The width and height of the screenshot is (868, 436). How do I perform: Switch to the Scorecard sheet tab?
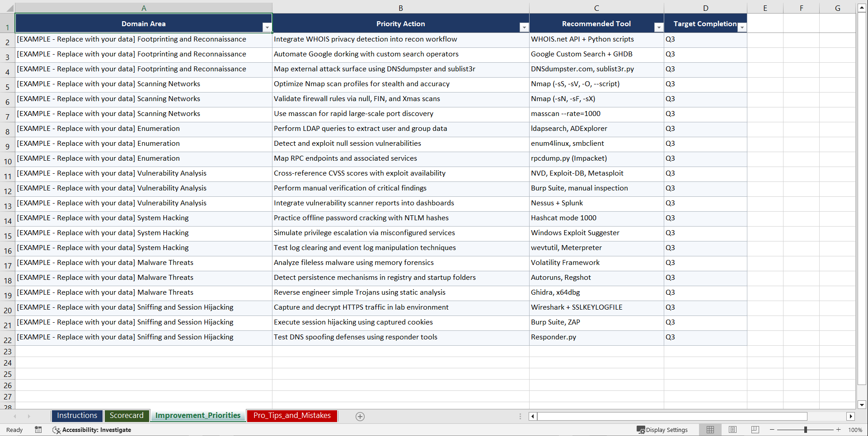pyautogui.click(x=127, y=416)
